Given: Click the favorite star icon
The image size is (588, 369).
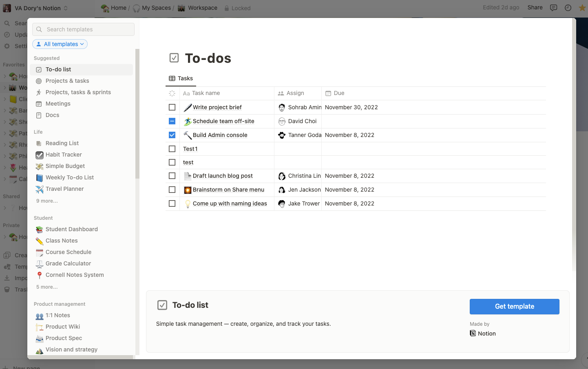Looking at the screenshot, I should pyautogui.click(x=582, y=8).
